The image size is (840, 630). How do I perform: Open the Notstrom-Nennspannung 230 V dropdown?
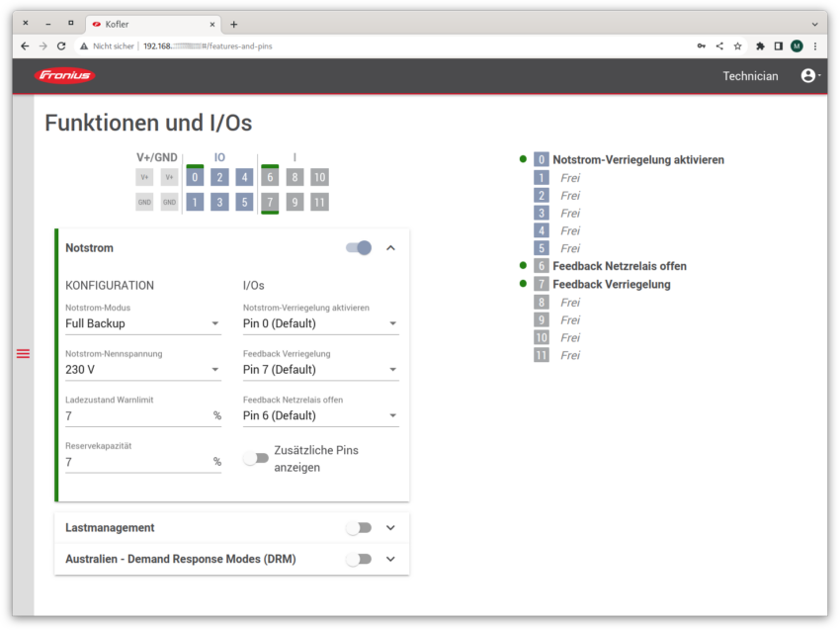click(142, 370)
